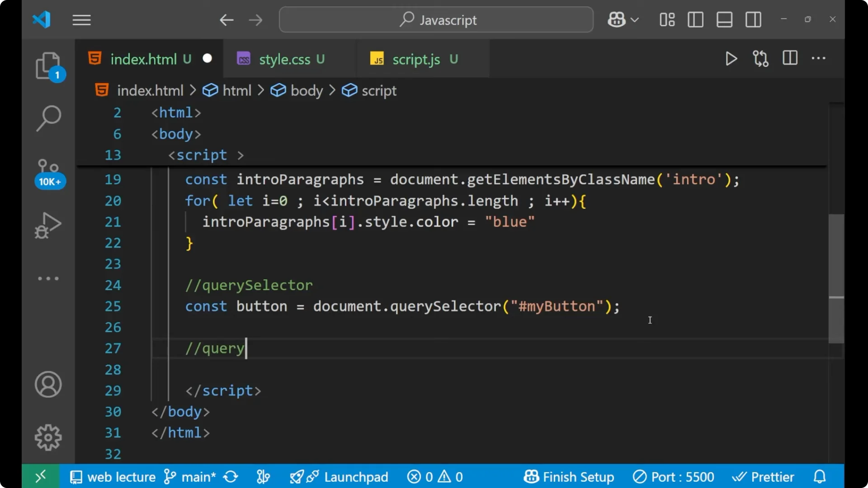Open the Search view
This screenshot has width=868, height=488.
[48, 118]
